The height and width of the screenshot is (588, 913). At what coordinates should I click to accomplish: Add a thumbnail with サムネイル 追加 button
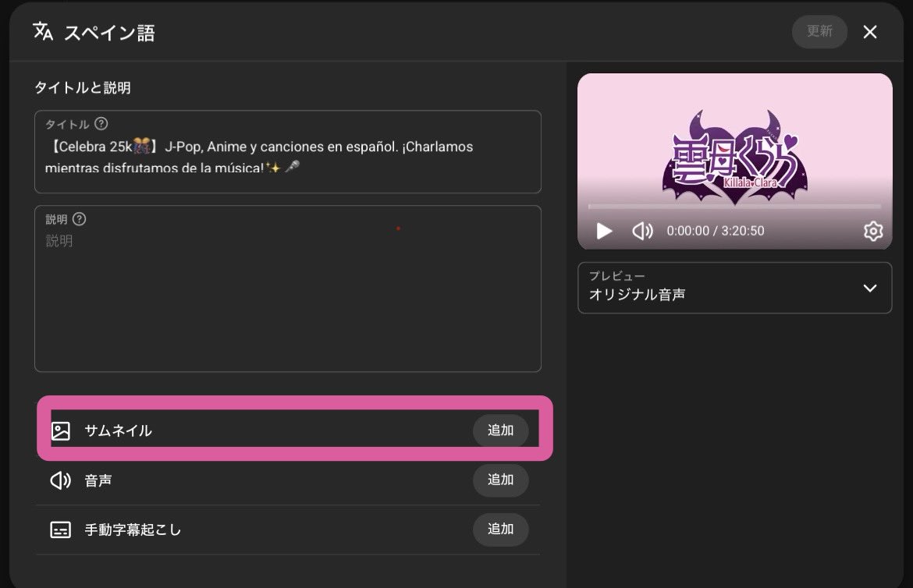point(500,430)
